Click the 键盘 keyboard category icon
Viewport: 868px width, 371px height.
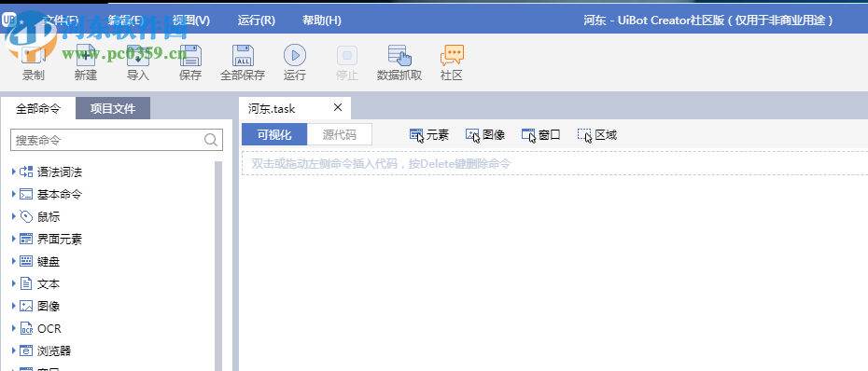(x=26, y=262)
